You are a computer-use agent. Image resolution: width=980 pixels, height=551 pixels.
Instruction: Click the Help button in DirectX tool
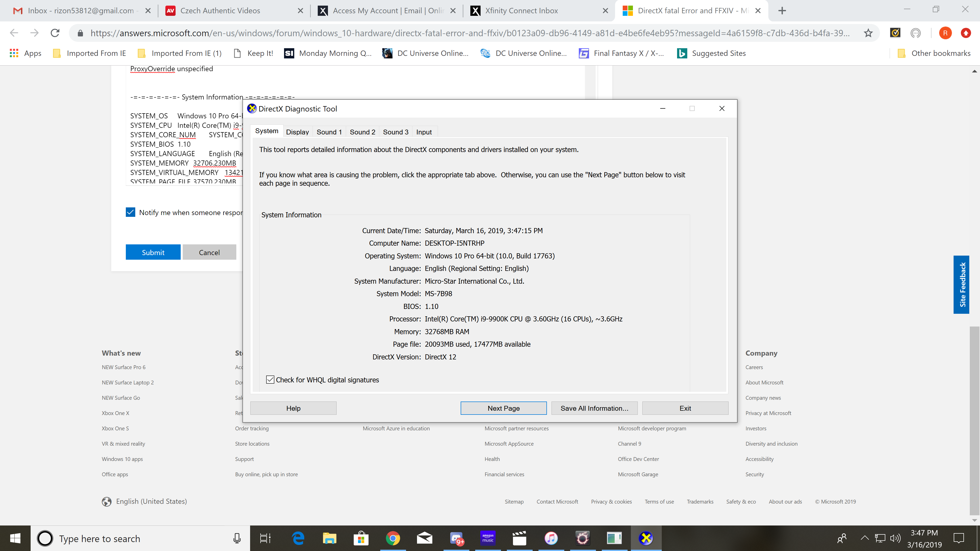(x=293, y=408)
